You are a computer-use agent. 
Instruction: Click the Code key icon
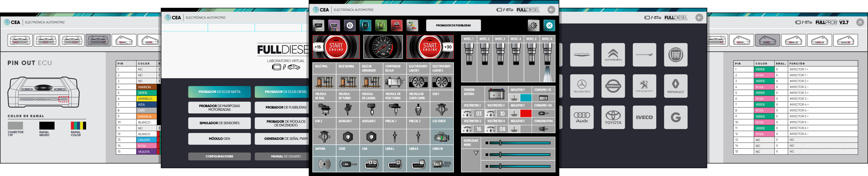[348, 164]
